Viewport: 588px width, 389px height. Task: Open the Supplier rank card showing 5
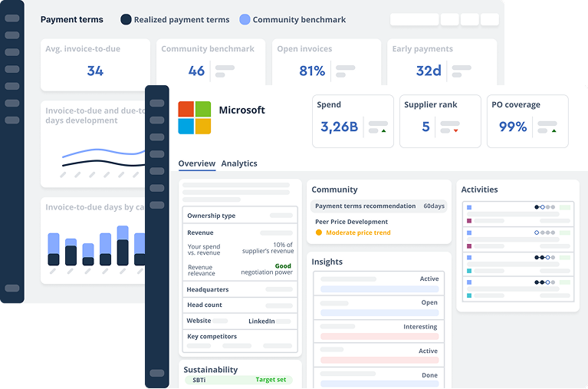[x=440, y=121]
